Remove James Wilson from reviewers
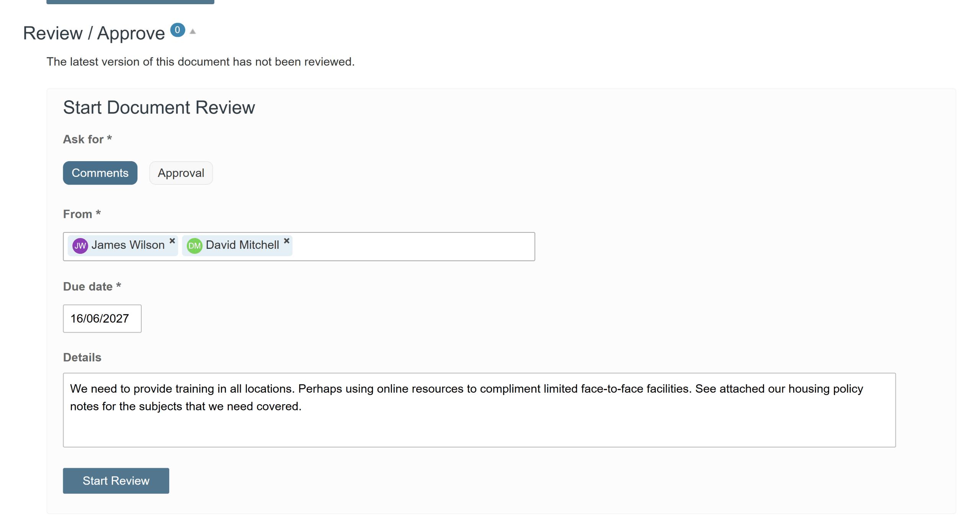The image size is (980, 521). pyautogui.click(x=172, y=241)
